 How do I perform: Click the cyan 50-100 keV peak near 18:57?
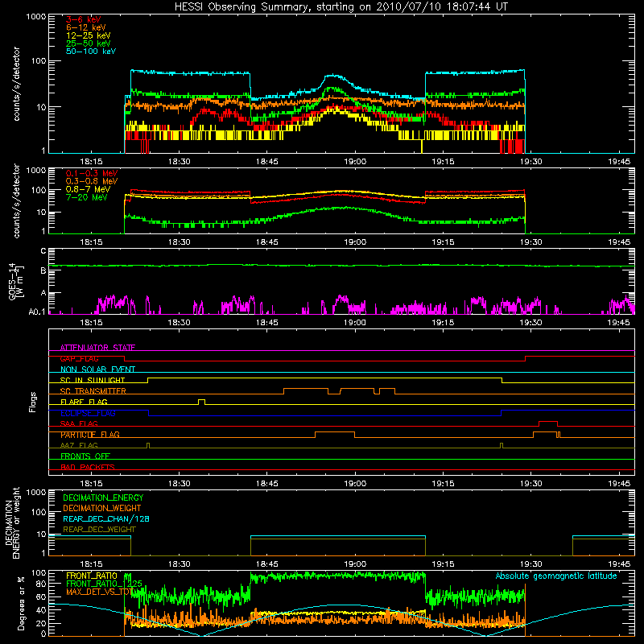pos(335,76)
